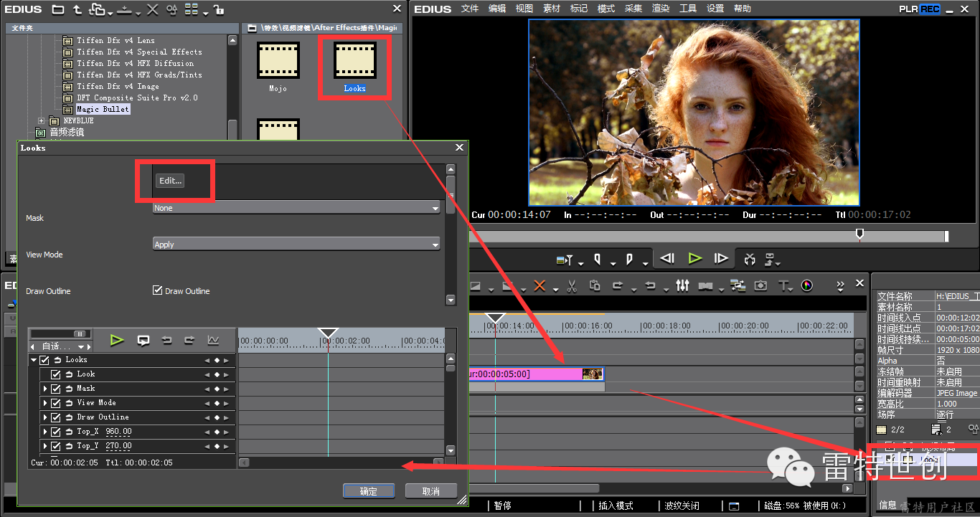Toggle the Looks group checkbox
The height and width of the screenshot is (517, 980).
coord(44,360)
